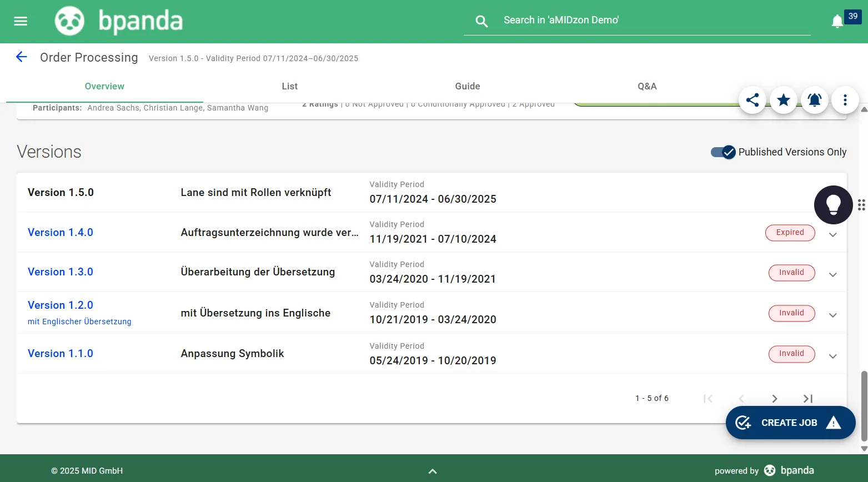
Task: Jump to last page of versions
Action: click(x=808, y=399)
